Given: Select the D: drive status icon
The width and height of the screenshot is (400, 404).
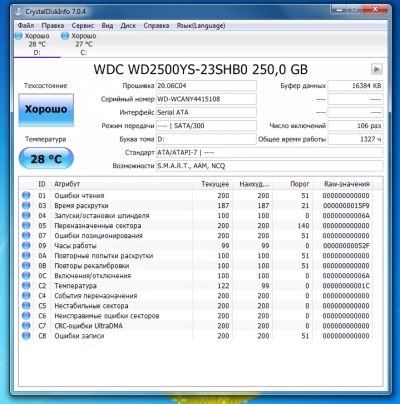Looking at the screenshot, I should (x=19, y=36).
